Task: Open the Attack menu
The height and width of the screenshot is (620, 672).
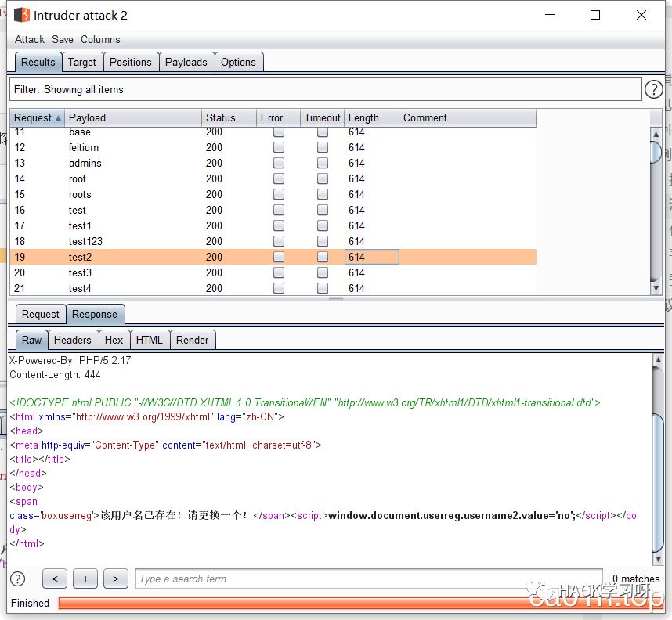Action: [x=30, y=39]
